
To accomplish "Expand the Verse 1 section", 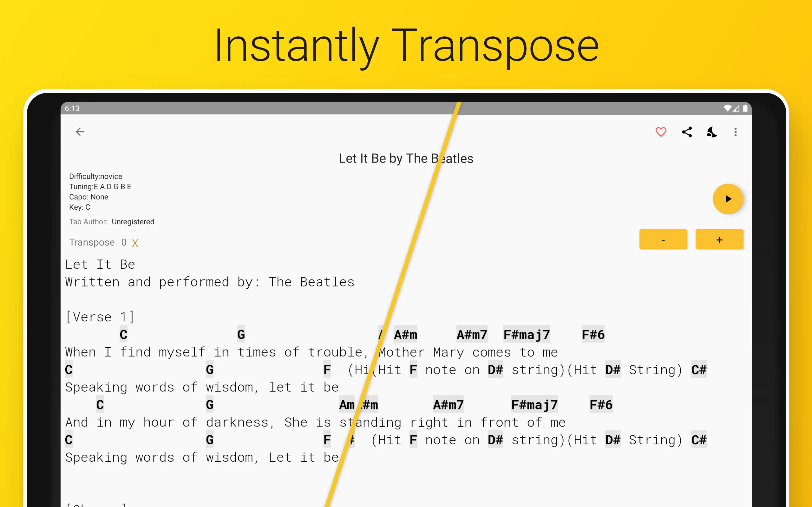I will pos(93,317).
